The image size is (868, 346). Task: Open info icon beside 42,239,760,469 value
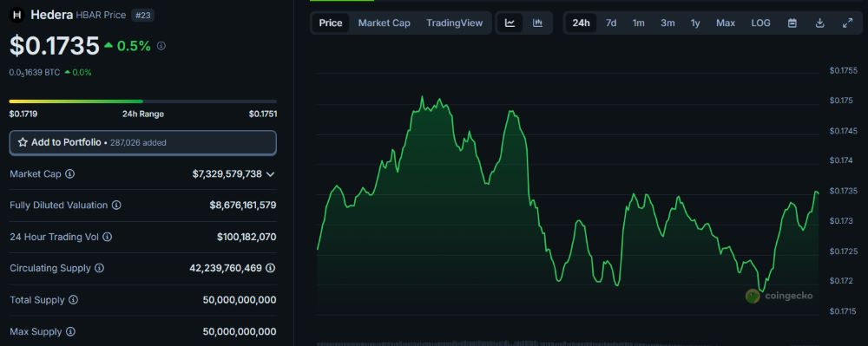pyautogui.click(x=270, y=268)
